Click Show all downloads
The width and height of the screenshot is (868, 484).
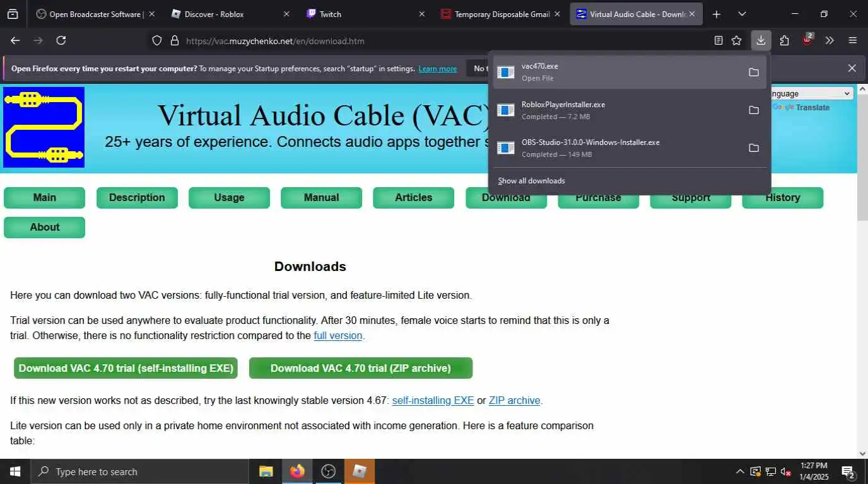coord(531,181)
